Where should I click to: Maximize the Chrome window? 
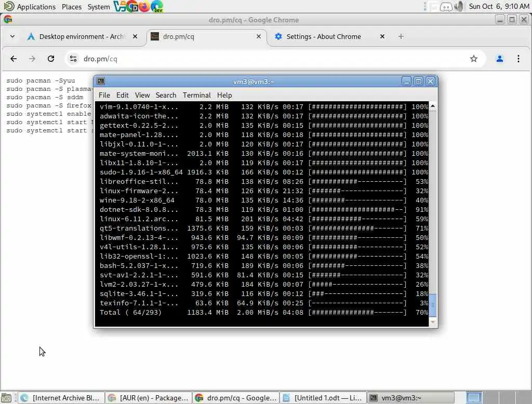[512, 20]
